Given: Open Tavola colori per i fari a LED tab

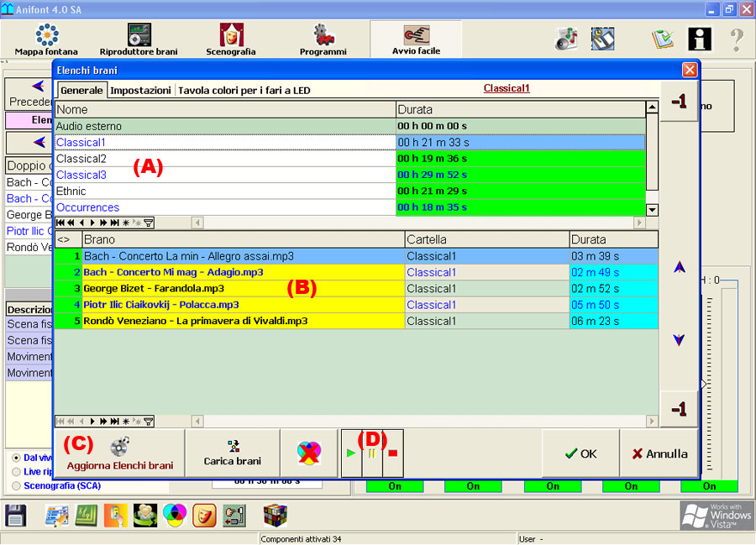Looking at the screenshot, I should tap(244, 90).
